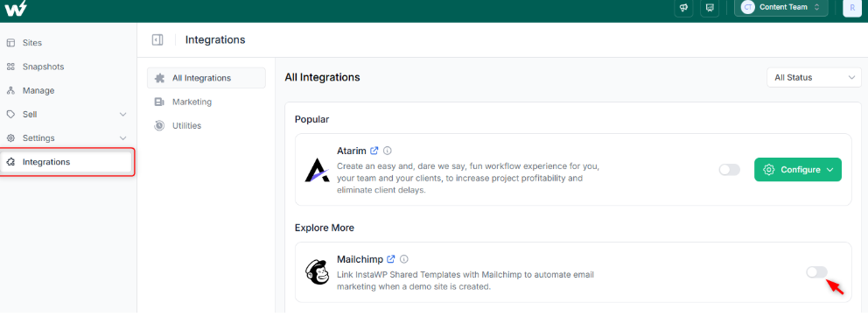This screenshot has width=868, height=324.
Task: Click the R user avatar
Action: point(852,8)
